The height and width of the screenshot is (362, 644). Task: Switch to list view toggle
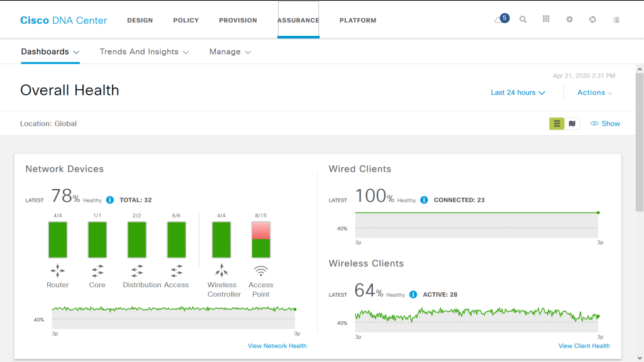tap(557, 124)
